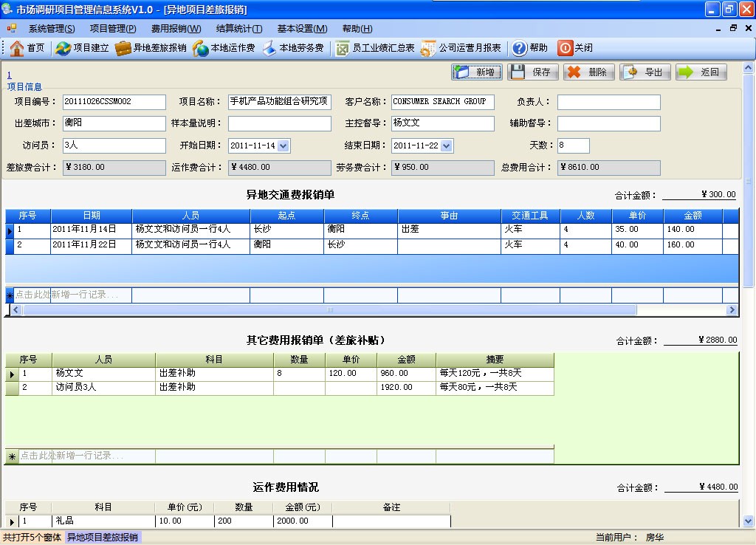This screenshot has height=545, width=756.
Task: Click the 负责人 input field
Action: coord(608,102)
